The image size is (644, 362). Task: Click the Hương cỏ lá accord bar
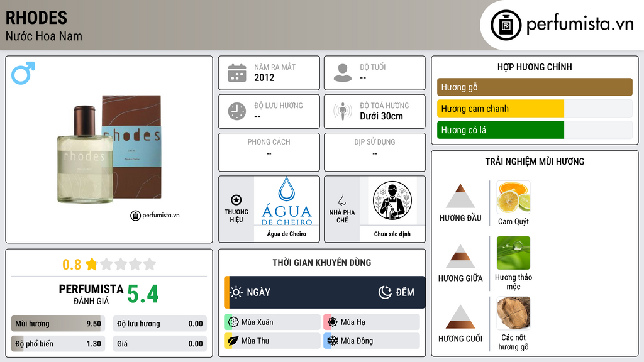535,130
